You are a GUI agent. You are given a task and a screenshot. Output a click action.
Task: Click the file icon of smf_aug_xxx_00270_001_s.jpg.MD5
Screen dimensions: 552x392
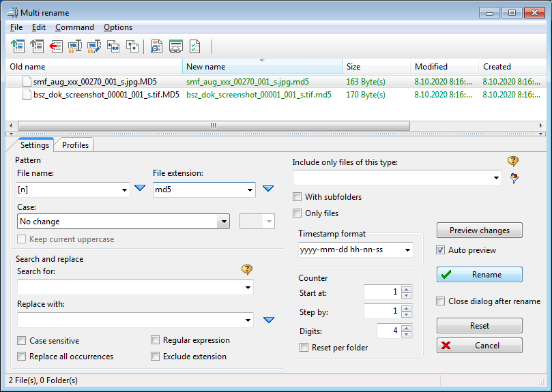coord(27,82)
